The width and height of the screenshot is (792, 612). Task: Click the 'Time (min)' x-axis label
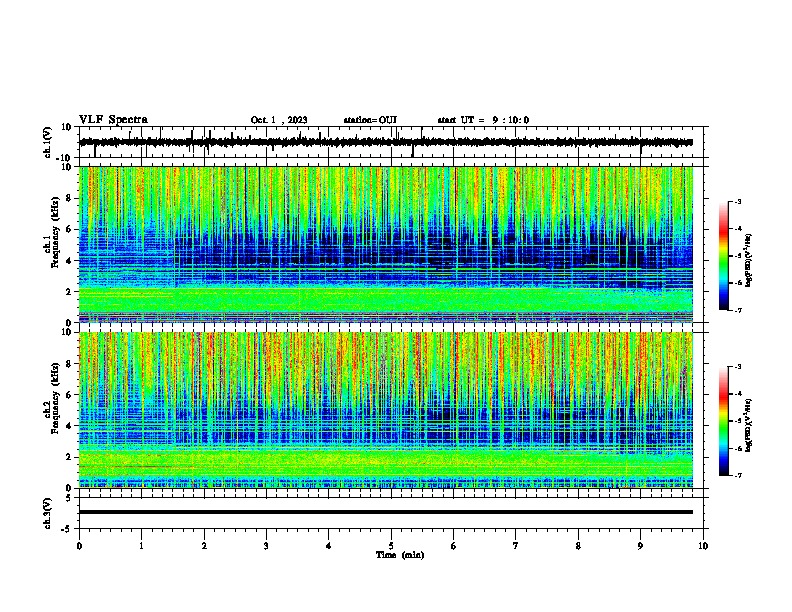click(x=400, y=555)
